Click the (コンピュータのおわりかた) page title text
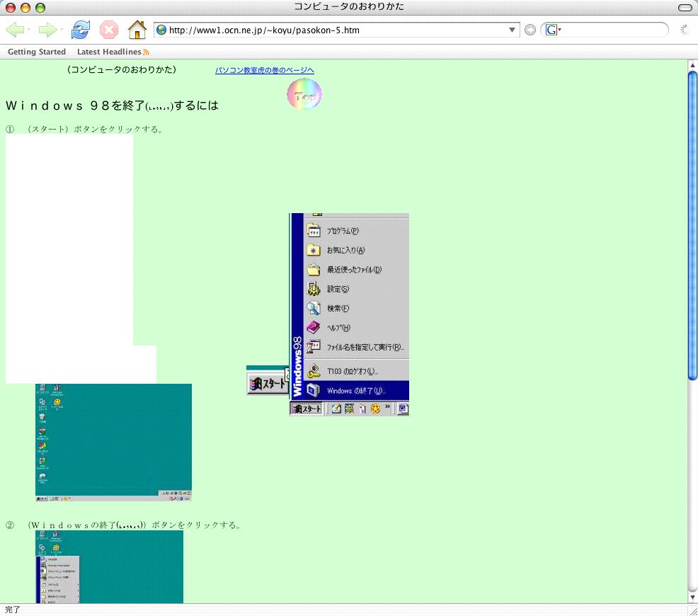Screen dimensions: 698x616 122,70
